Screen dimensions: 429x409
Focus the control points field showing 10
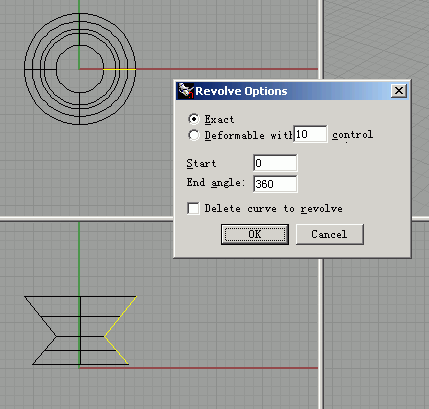pyautogui.click(x=310, y=134)
